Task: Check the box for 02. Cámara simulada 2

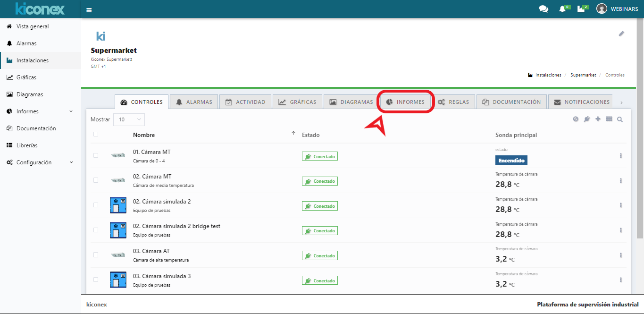Action: pyautogui.click(x=96, y=205)
